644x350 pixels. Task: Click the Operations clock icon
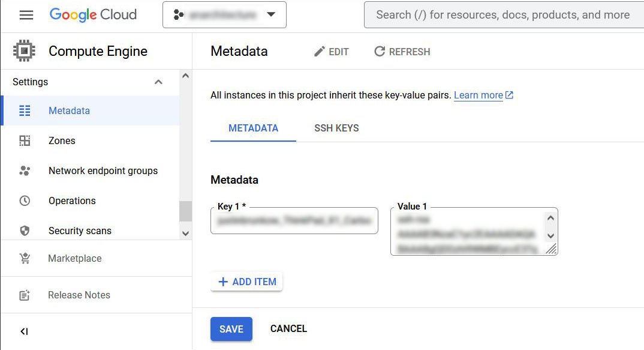(x=25, y=201)
